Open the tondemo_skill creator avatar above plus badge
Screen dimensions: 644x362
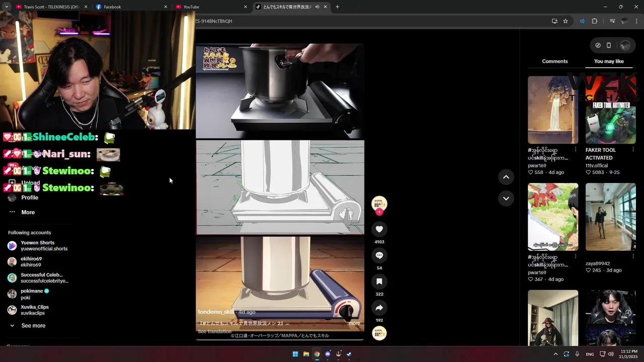coord(379,203)
